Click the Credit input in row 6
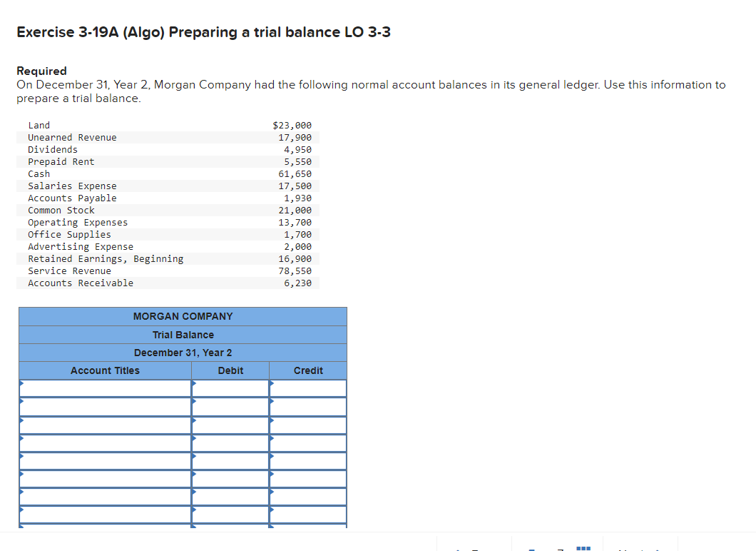756x551 pixels. 308,479
